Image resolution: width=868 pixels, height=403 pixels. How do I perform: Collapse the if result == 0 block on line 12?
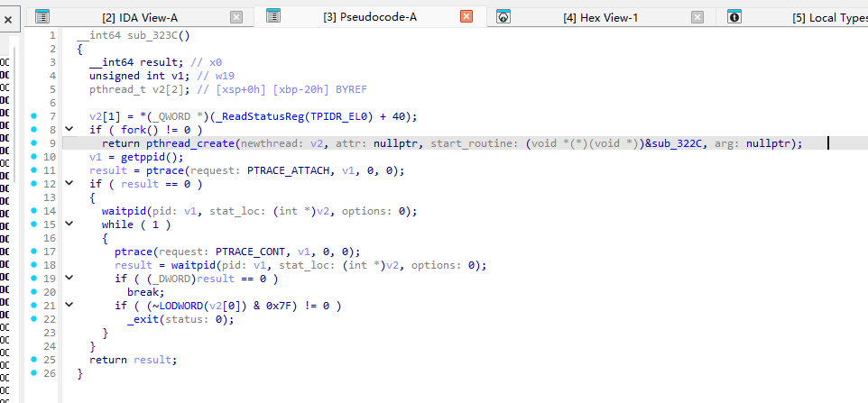click(69, 184)
